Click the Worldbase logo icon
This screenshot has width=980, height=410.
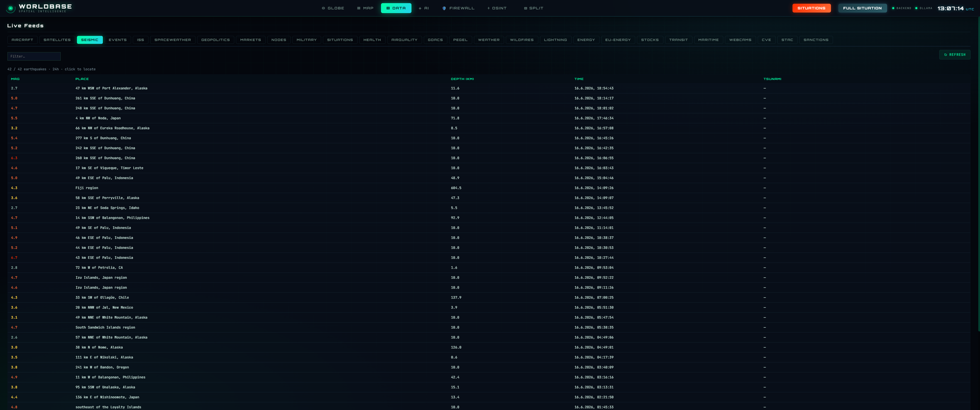coord(10,8)
